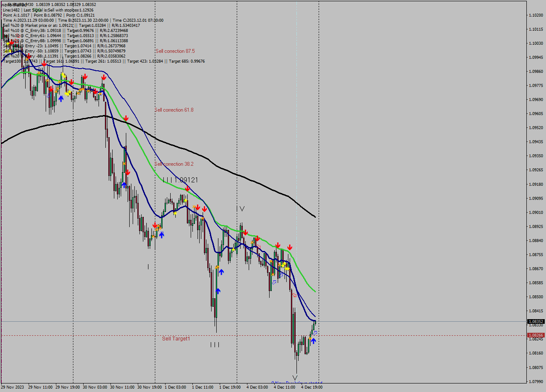Select the blue buy arrow near 4 Dec 19:00
Viewport: 546px width, 392px height.
(314, 341)
